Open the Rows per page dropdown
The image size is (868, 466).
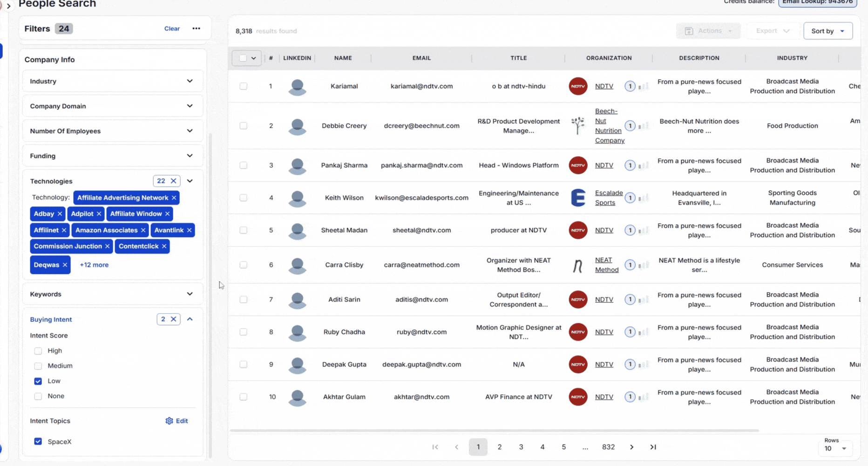[835, 448]
